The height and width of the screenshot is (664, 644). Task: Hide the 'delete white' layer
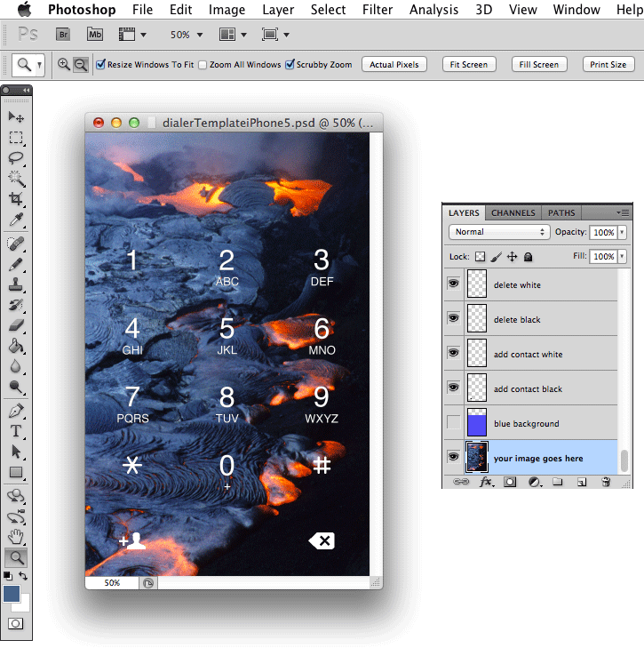[x=454, y=284]
